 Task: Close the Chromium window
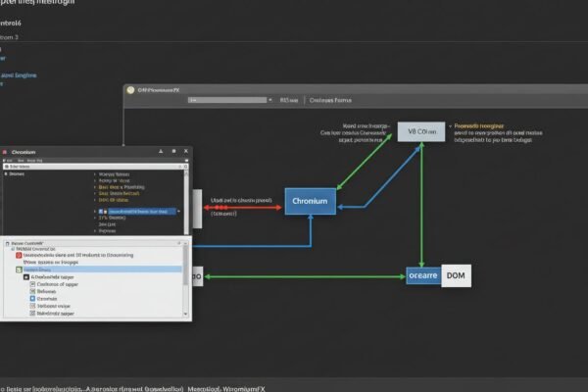tap(186, 151)
